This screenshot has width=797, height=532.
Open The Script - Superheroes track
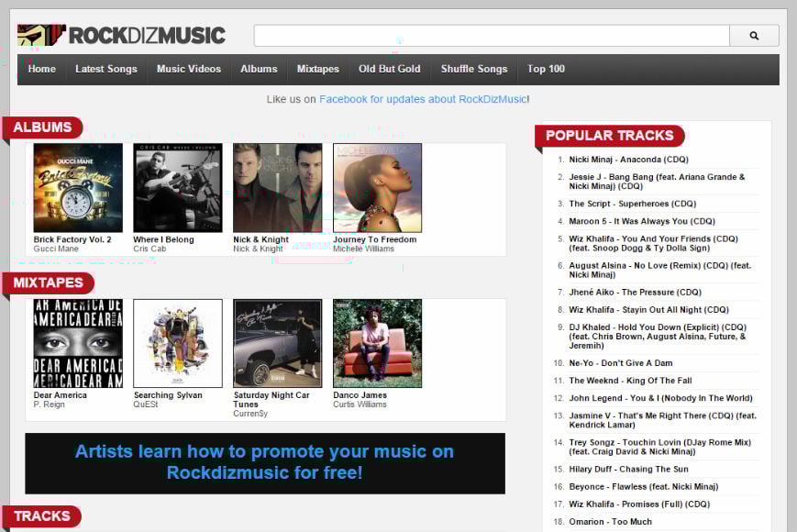[633, 204]
